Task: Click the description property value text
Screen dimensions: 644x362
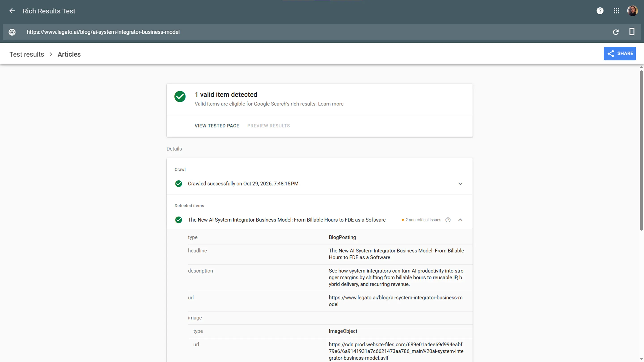Action: (x=396, y=277)
